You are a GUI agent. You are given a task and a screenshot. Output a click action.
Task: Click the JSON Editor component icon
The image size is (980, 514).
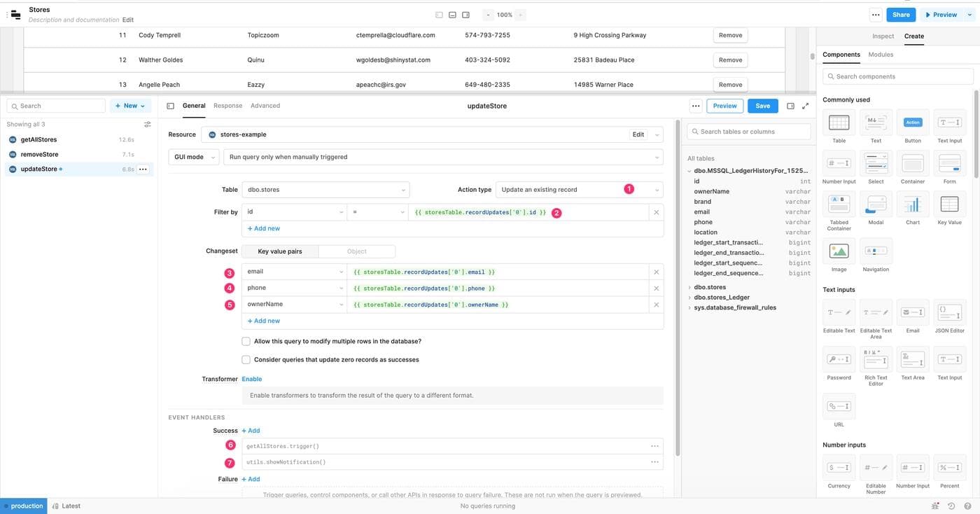pyautogui.click(x=949, y=312)
